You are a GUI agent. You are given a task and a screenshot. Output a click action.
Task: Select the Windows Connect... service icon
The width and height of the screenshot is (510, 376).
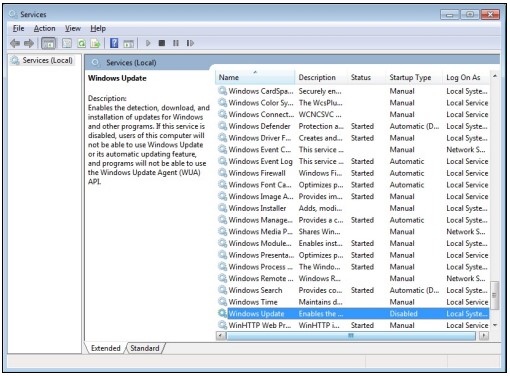222,114
